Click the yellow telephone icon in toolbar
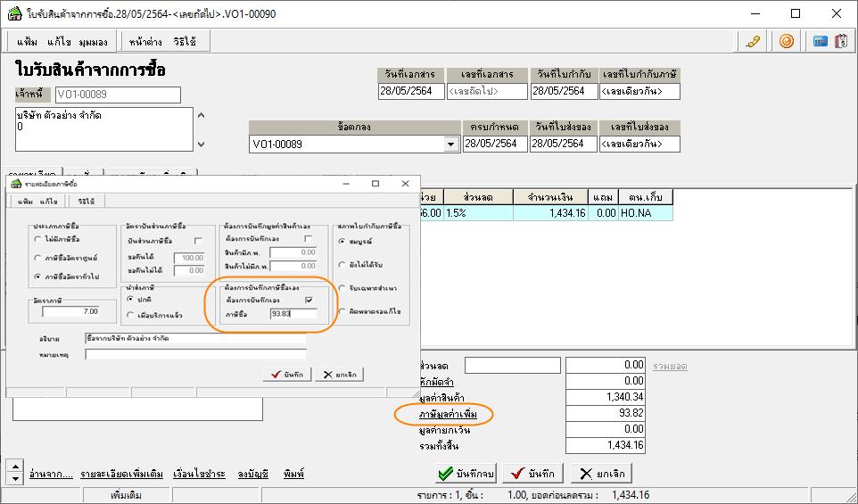This screenshot has height=504, width=858. (x=754, y=41)
